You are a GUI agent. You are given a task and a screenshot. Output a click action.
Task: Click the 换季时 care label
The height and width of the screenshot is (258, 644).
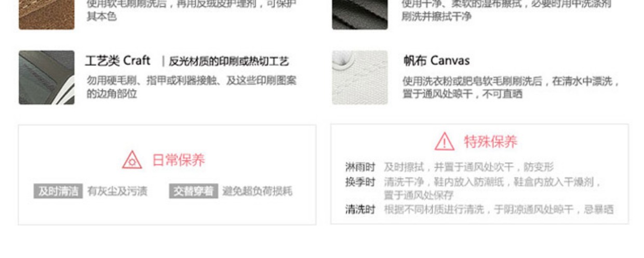(360, 182)
